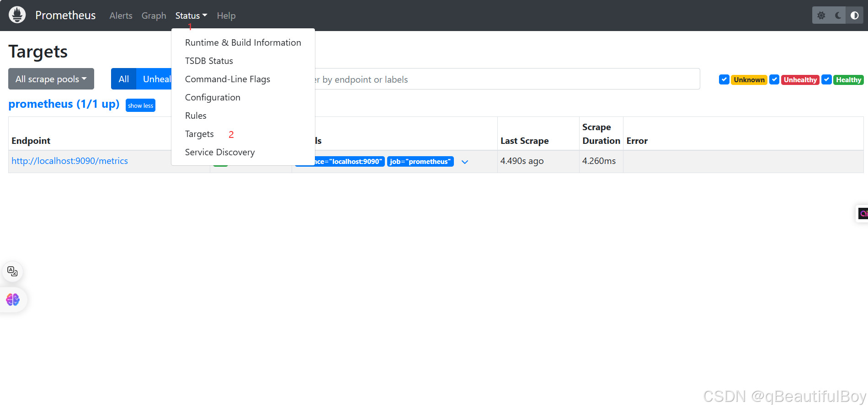The height and width of the screenshot is (411, 868).
Task: Click the Targets page heading
Action: point(38,52)
